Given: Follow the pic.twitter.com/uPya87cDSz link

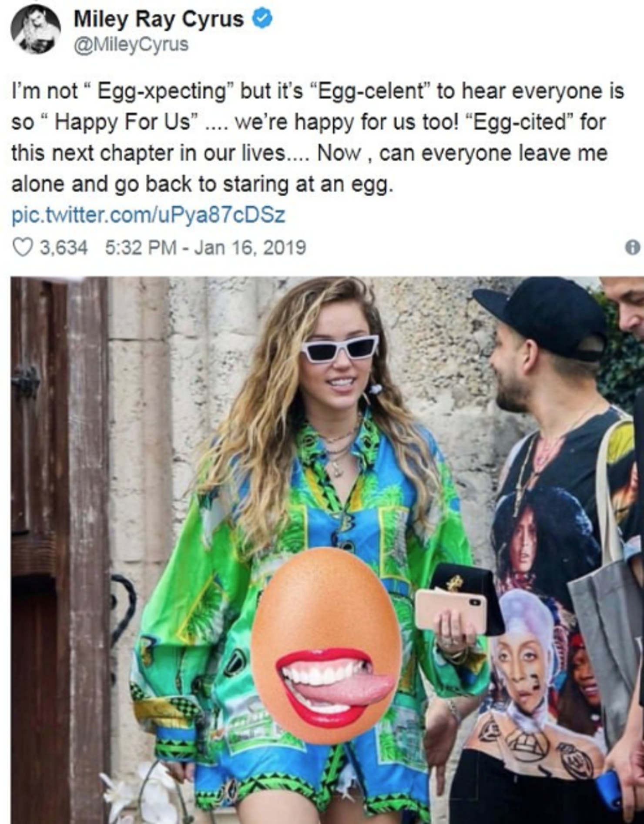Looking at the screenshot, I should click(148, 215).
